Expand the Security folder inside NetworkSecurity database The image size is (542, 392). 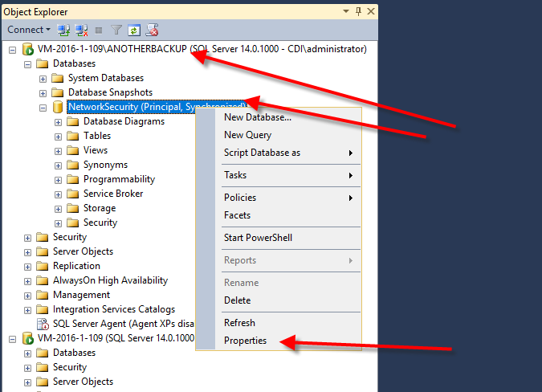(58, 223)
